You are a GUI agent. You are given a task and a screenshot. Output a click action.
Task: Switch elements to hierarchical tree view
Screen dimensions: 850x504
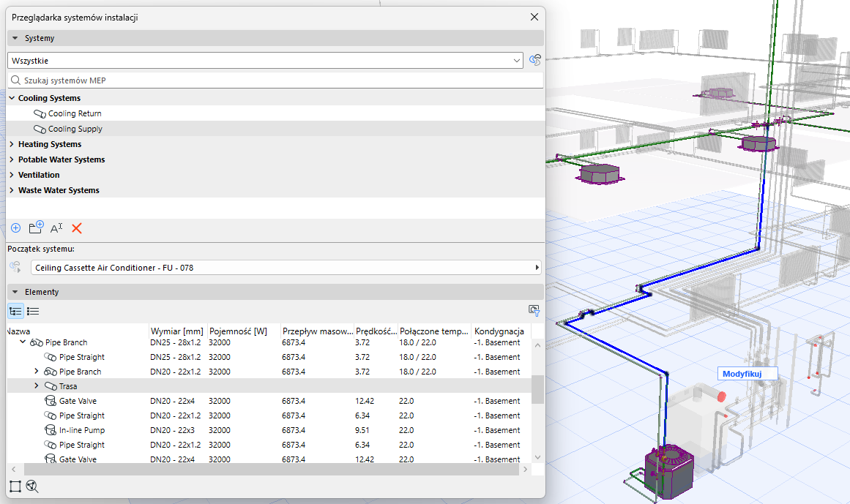click(15, 311)
